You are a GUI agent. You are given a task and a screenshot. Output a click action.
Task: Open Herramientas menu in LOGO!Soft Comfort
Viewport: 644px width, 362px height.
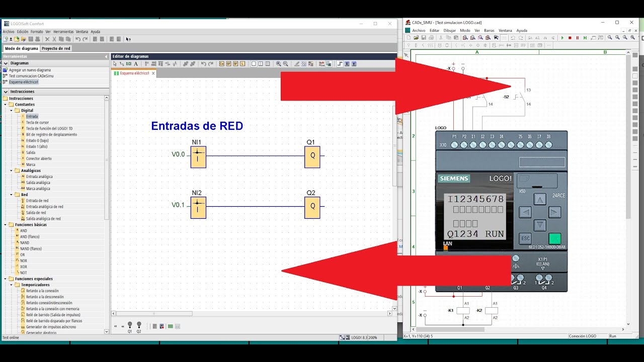pyautogui.click(x=63, y=32)
